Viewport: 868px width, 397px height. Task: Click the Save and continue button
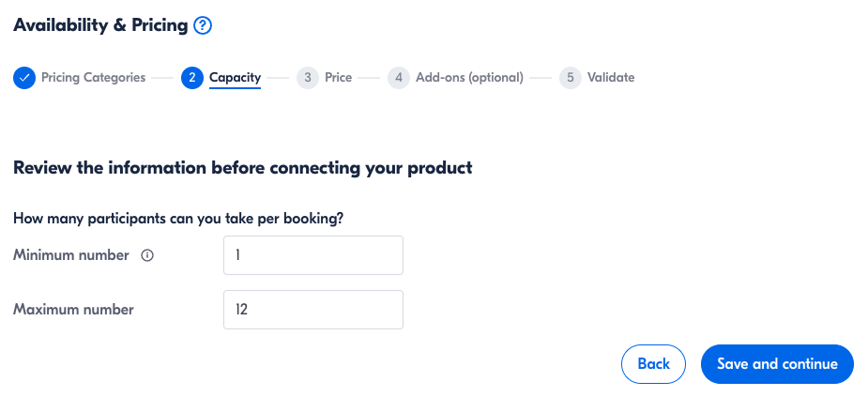click(x=777, y=364)
